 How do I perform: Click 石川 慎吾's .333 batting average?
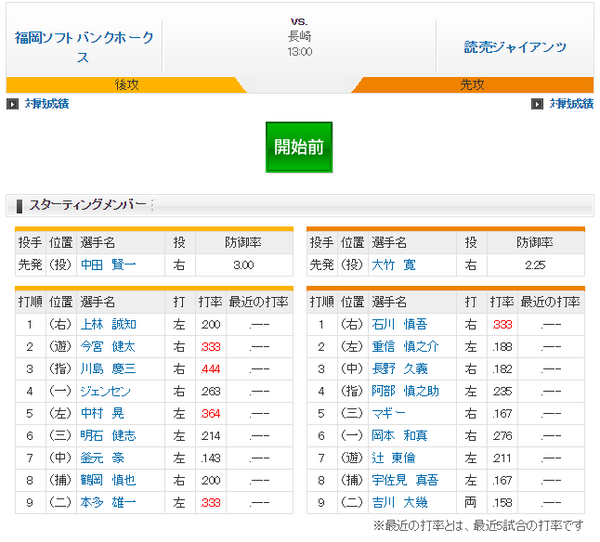(x=502, y=325)
